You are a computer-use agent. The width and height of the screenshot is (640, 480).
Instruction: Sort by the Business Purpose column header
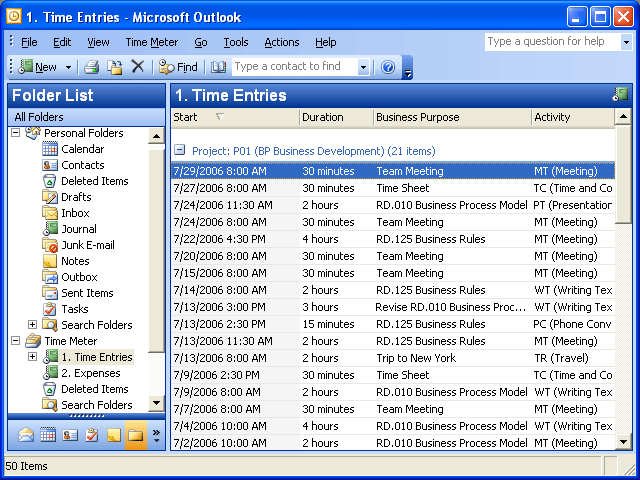[x=452, y=118]
